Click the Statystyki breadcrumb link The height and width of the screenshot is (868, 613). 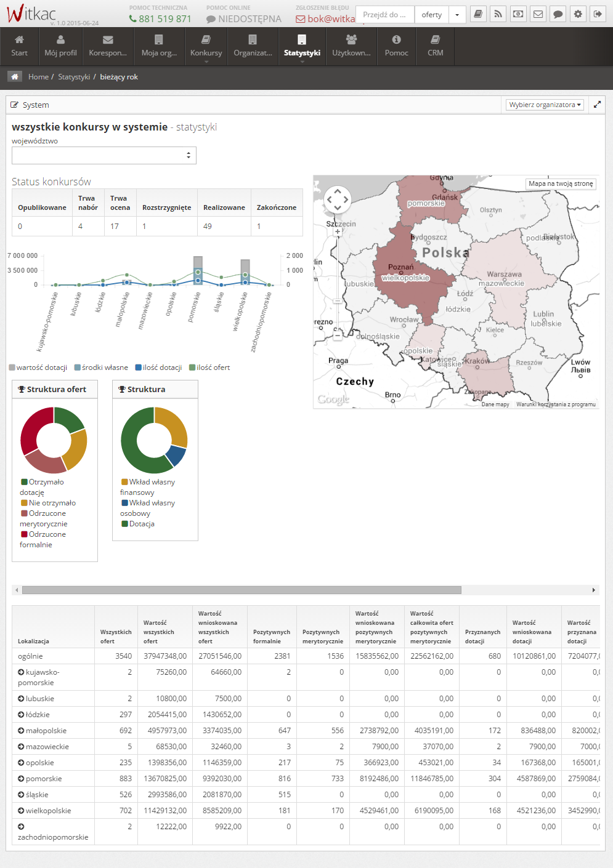point(74,77)
